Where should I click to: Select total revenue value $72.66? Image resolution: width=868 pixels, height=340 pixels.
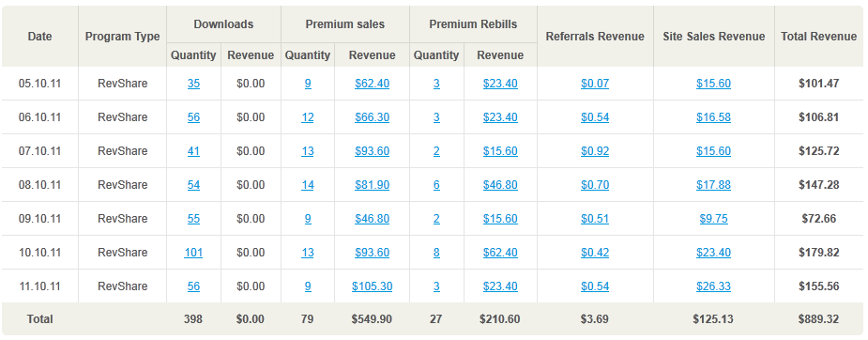tap(818, 219)
